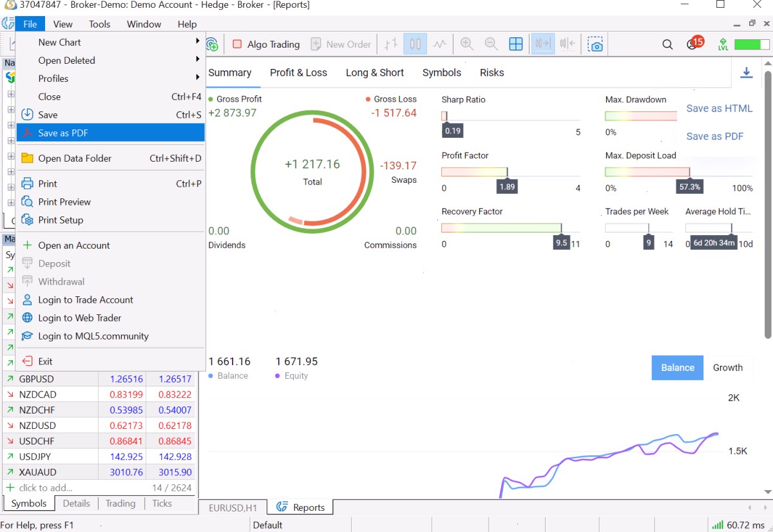Expand the Profiles submenu

tap(110, 78)
